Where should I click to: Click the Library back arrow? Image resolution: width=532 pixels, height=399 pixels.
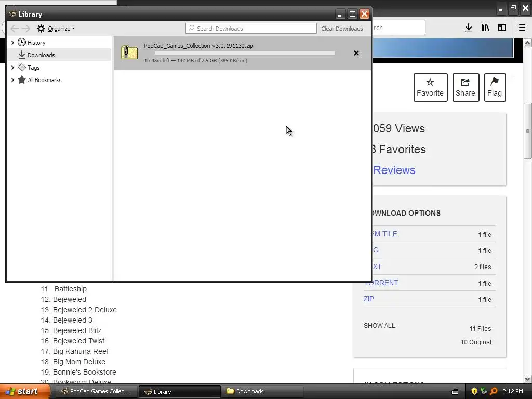tap(15, 29)
